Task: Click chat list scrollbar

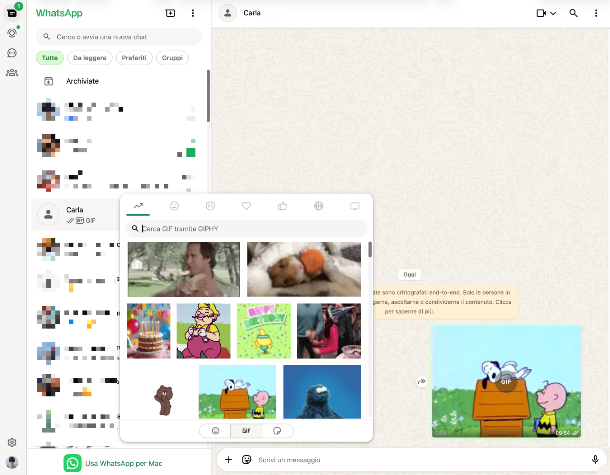Action: click(208, 96)
